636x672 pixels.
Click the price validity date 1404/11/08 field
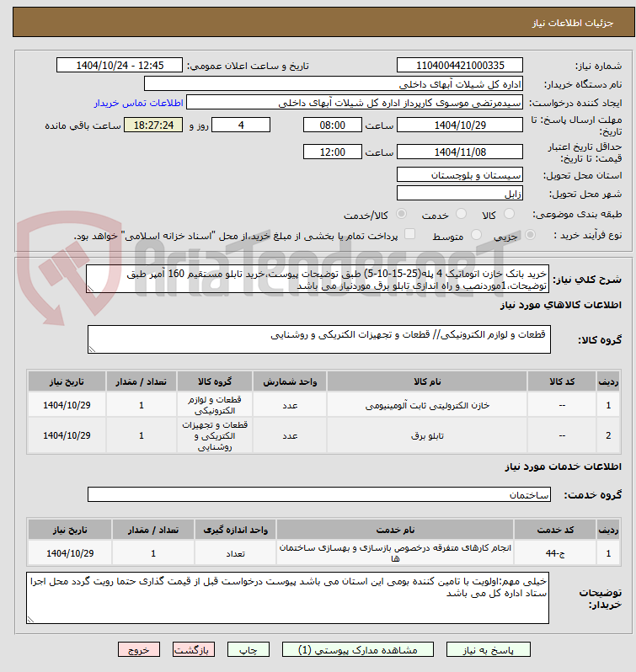[460, 152]
